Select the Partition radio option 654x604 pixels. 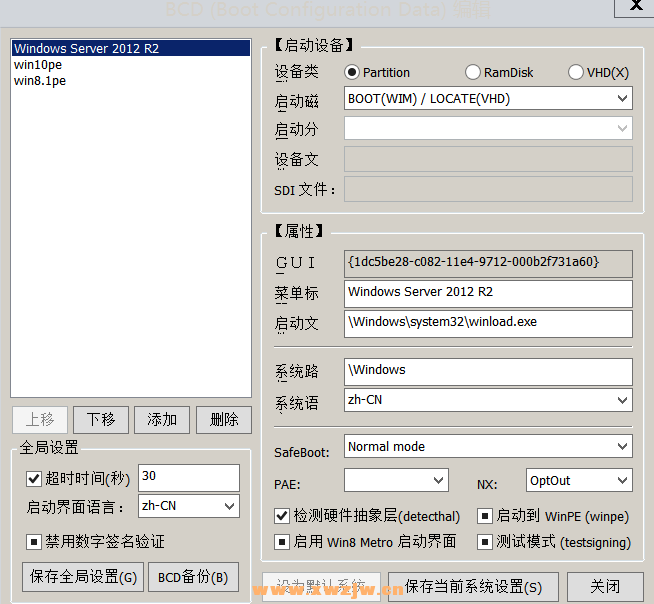point(377,72)
